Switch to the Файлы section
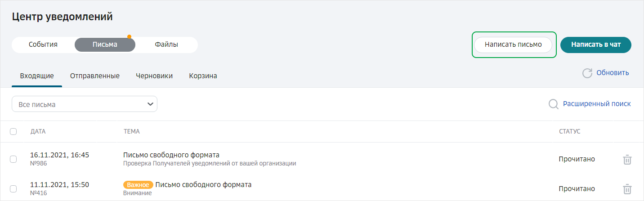644x201 pixels. [166, 45]
